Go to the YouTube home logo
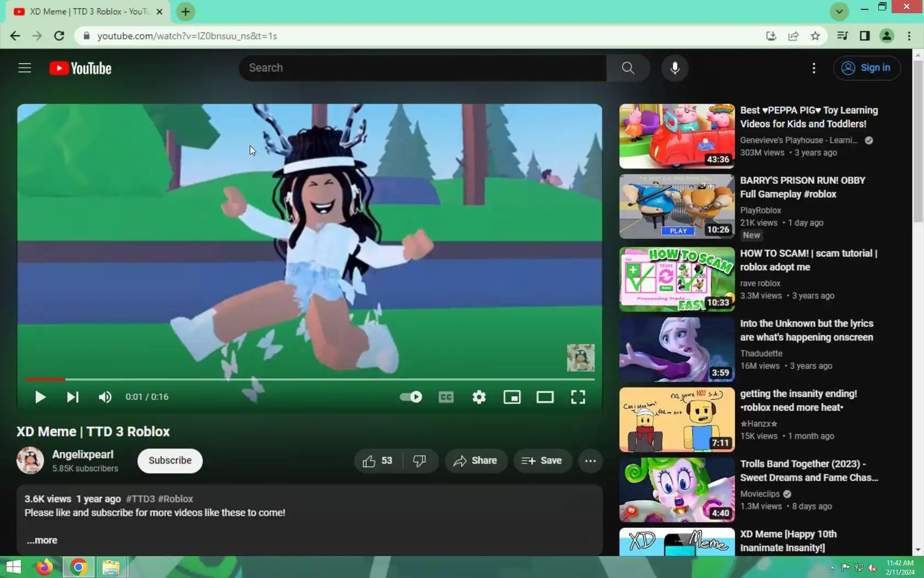Image resolution: width=924 pixels, height=578 pixels. point(80,68)
